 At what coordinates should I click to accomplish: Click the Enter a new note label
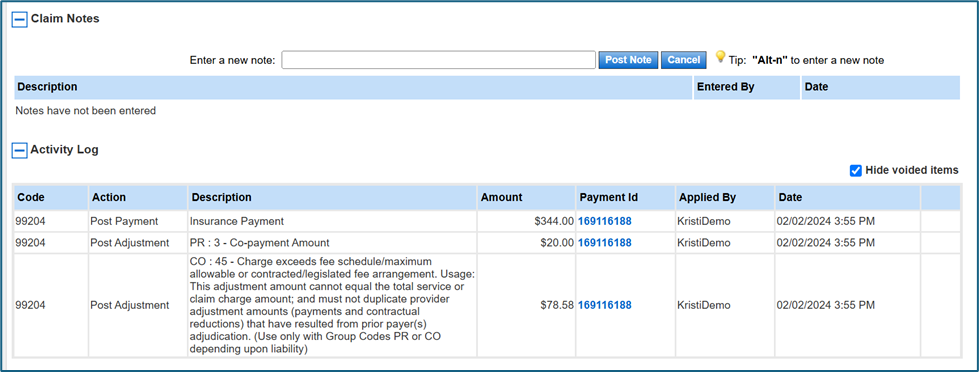pos(232,61)
